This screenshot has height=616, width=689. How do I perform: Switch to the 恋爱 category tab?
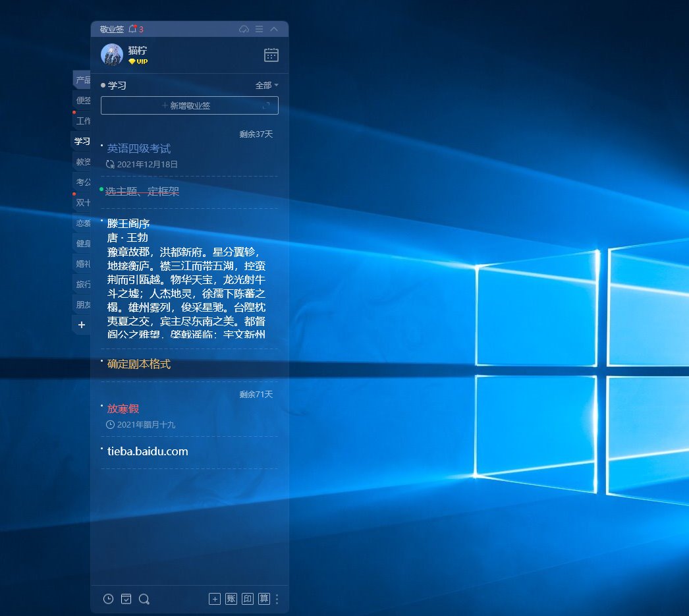tap(82, 223)
